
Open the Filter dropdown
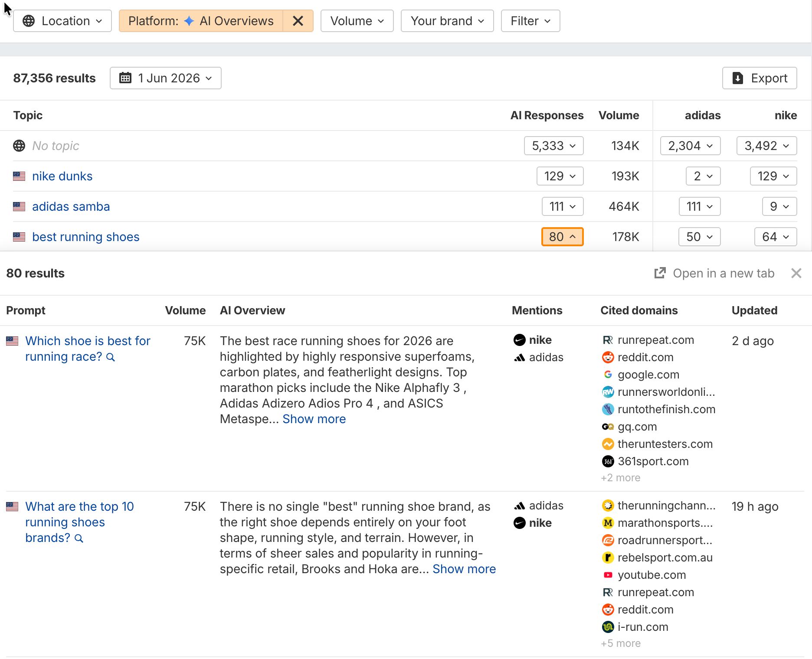pyautogui.click(x=530, y=21)
